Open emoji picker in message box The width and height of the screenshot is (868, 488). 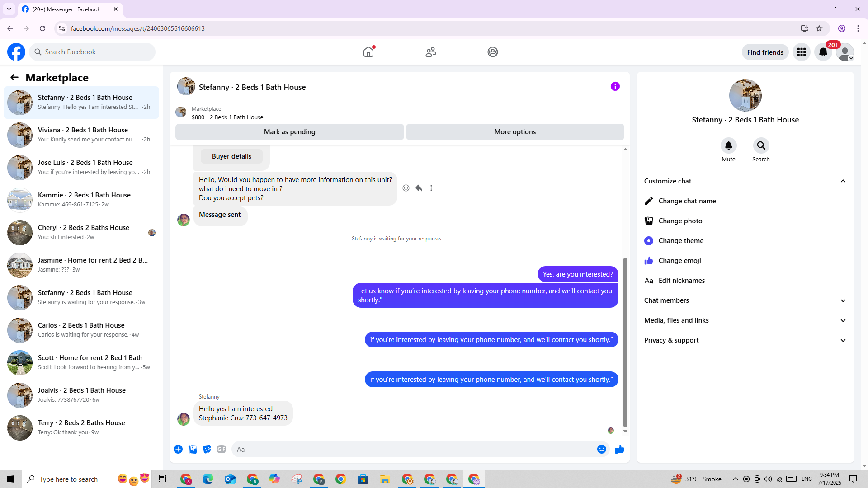pos(602,449)
